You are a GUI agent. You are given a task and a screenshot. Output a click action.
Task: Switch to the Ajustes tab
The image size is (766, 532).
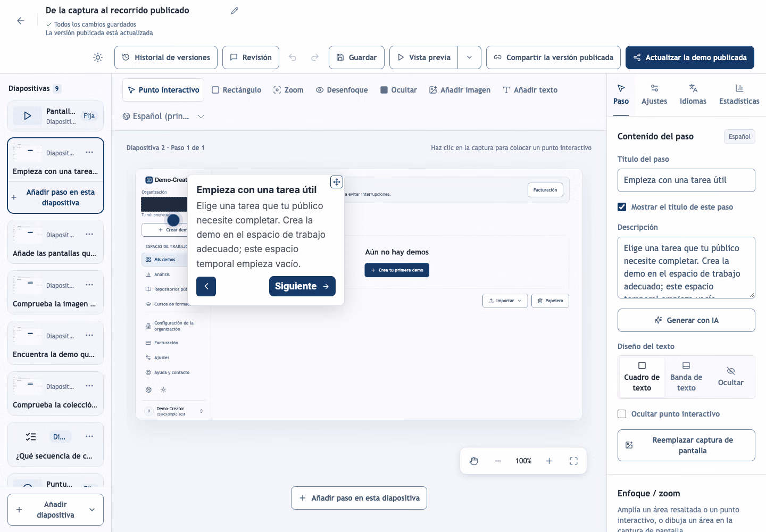[654, 95]
